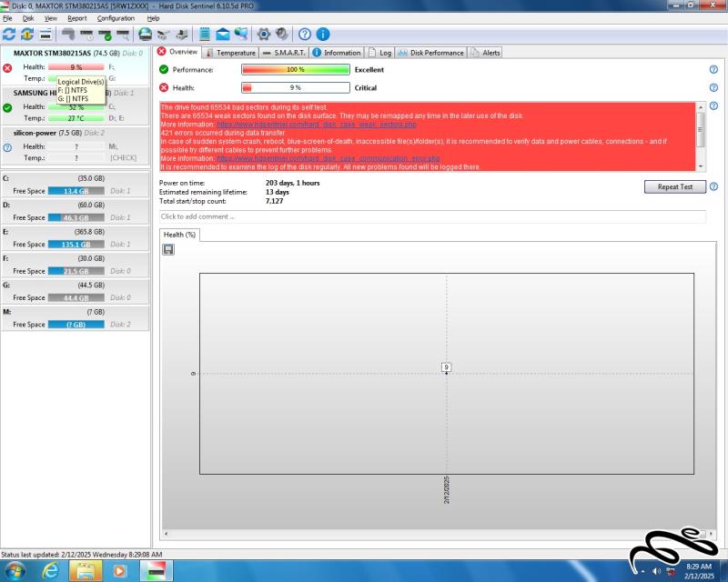Select the Overview tab

click(177, 52)
